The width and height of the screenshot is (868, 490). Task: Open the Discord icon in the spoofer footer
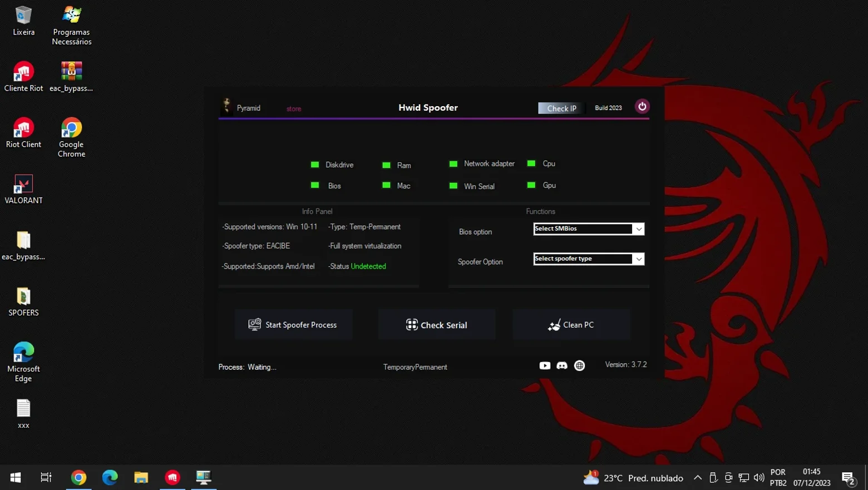point(562,365)
